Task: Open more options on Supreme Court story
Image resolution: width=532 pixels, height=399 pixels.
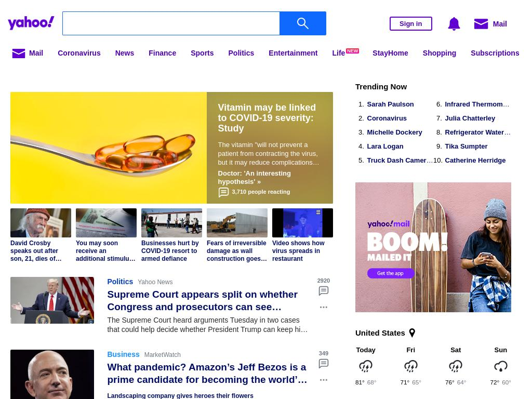Action: click(323, 307)
